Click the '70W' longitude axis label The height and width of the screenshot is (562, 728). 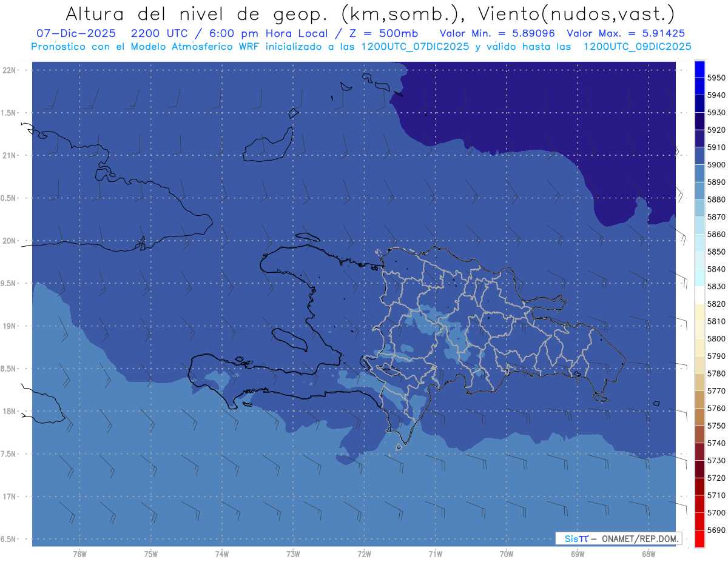coord(507,554)
